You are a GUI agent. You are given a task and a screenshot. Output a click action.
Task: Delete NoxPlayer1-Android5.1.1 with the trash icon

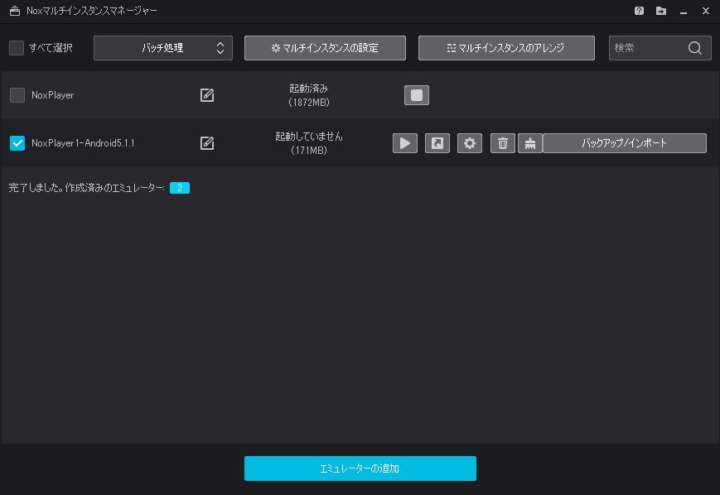click(502, 143)
